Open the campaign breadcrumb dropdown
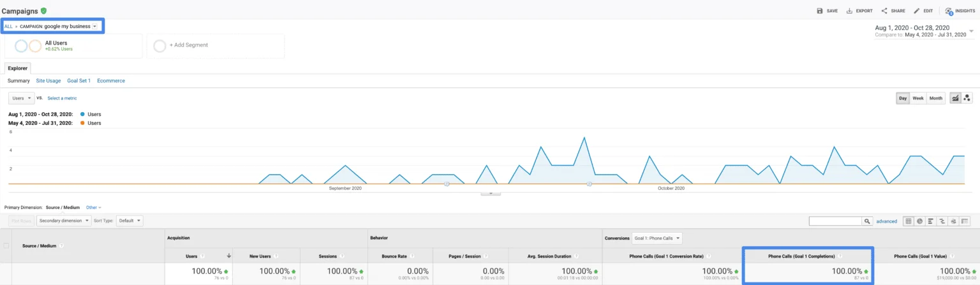 tap(94, 26)
